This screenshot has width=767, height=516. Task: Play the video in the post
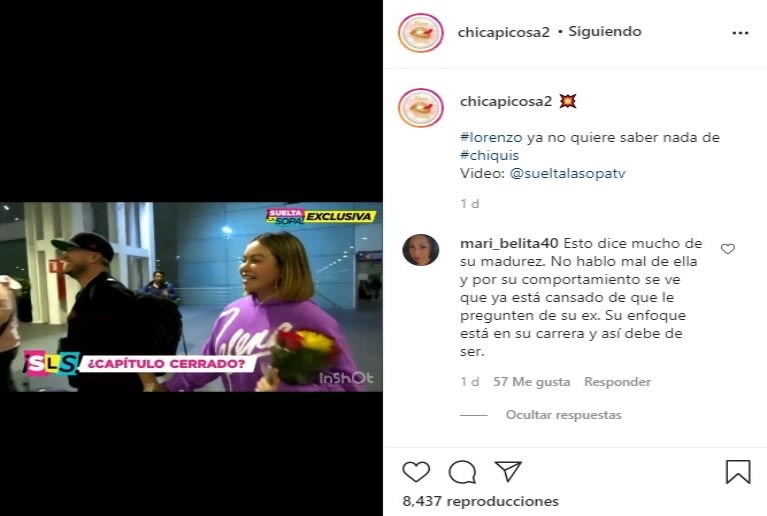click(x=191, y=297)
